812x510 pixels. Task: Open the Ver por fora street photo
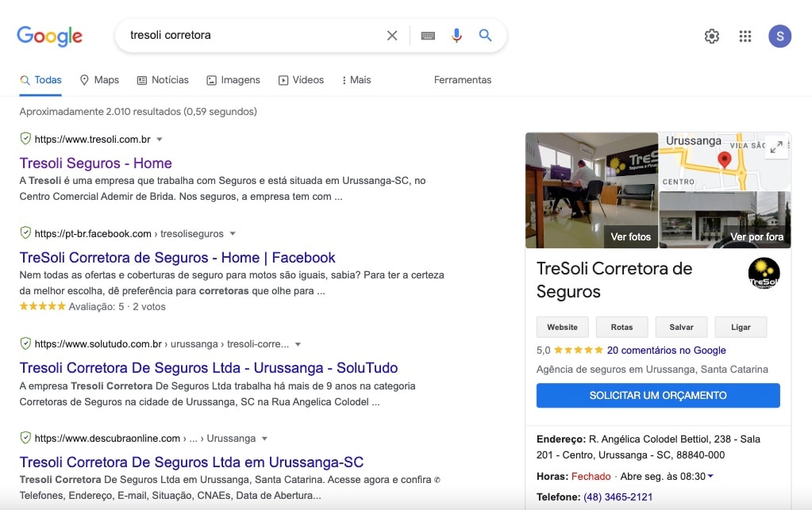725,220
